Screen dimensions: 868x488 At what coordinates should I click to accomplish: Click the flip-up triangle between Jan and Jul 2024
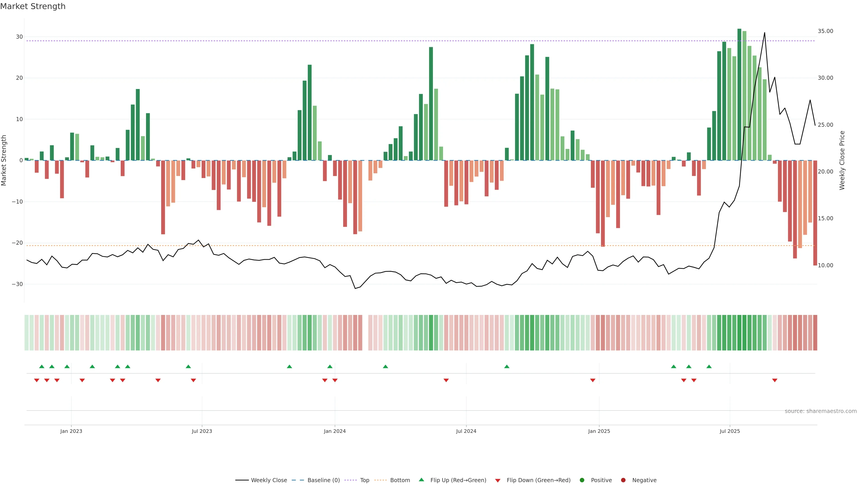tap(385, 366)
